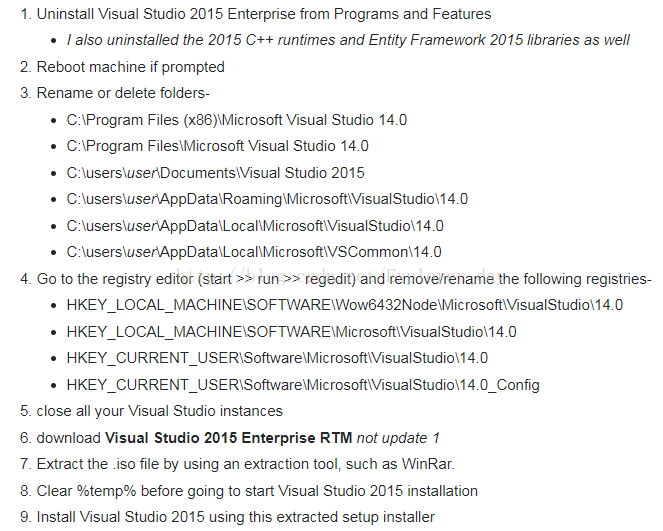Click path ending 'Local\Microsoft\VSCommon\14.0'
The height and width of the screenshot is (531, 663).
click(x=254, y=252)
